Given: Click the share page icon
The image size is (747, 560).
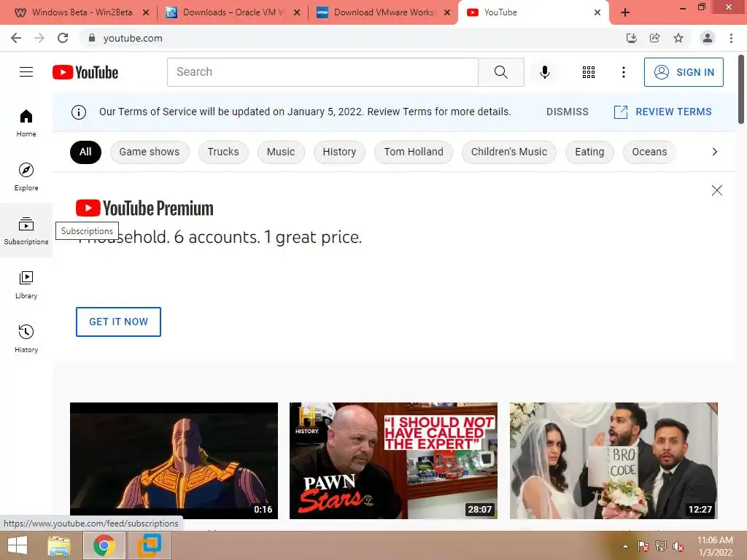Looking at the screenshot, I should (654, 38).
